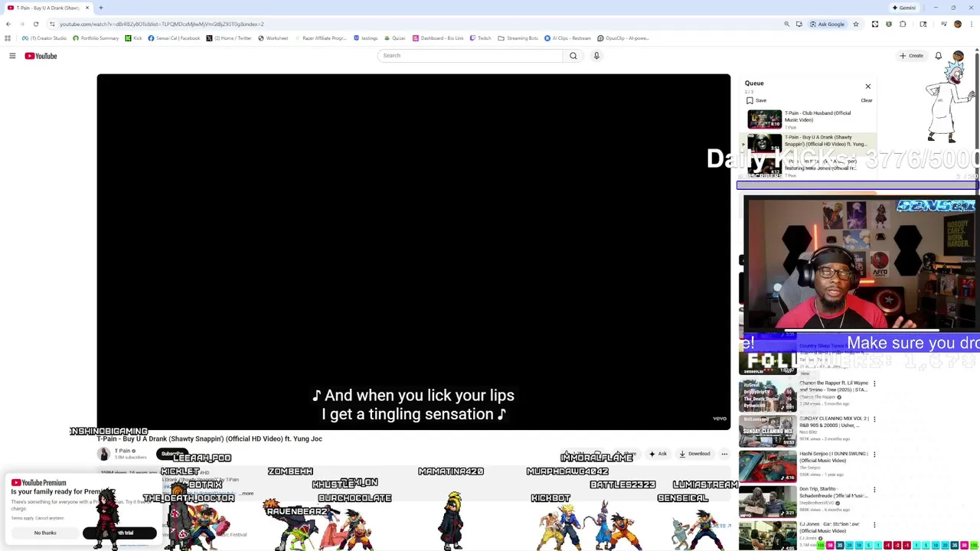Open Razer Affiliate Program bookmark

[x=320, y=38]
